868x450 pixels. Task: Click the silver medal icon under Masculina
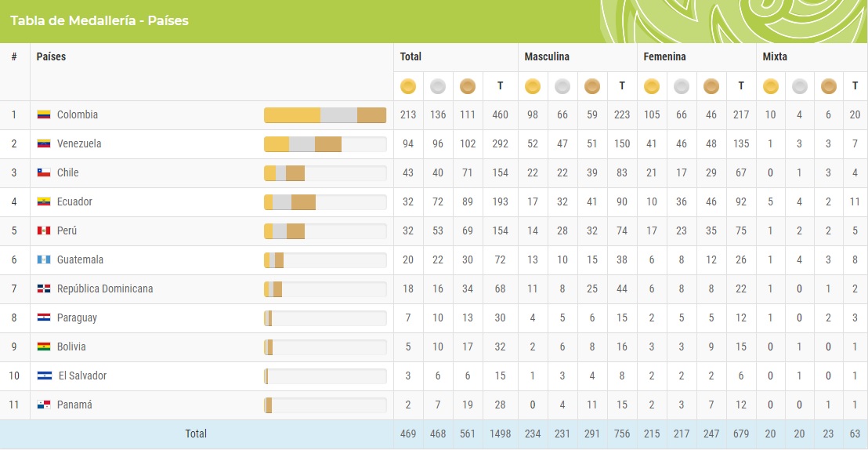pos(562,86)
